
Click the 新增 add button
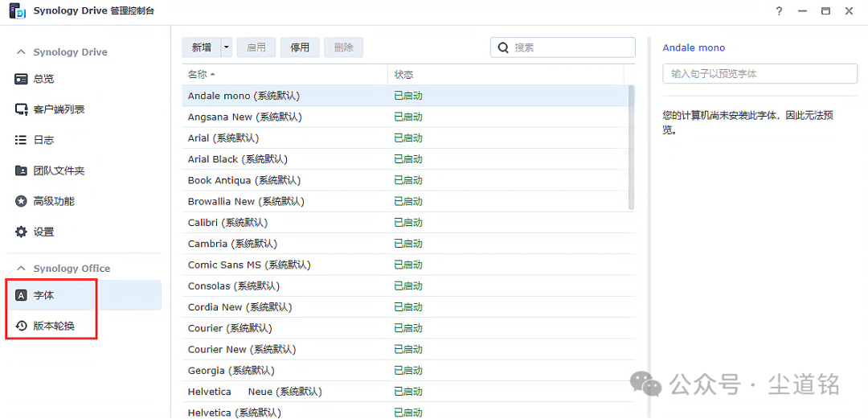click(x=201, y=47)
